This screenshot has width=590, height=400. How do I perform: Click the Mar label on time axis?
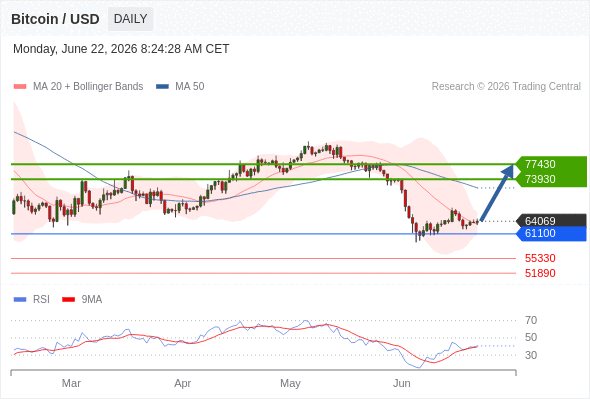click(x=71, y=383)
